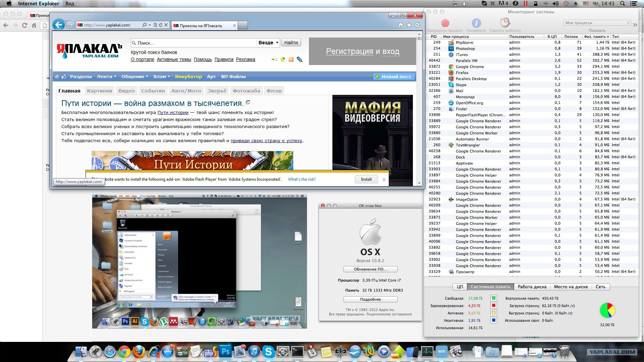This screenshot has width=644, height=362.
Task: Switch to the 'ЦП' tab in Activity Monitor
Action: pos(460,287)
